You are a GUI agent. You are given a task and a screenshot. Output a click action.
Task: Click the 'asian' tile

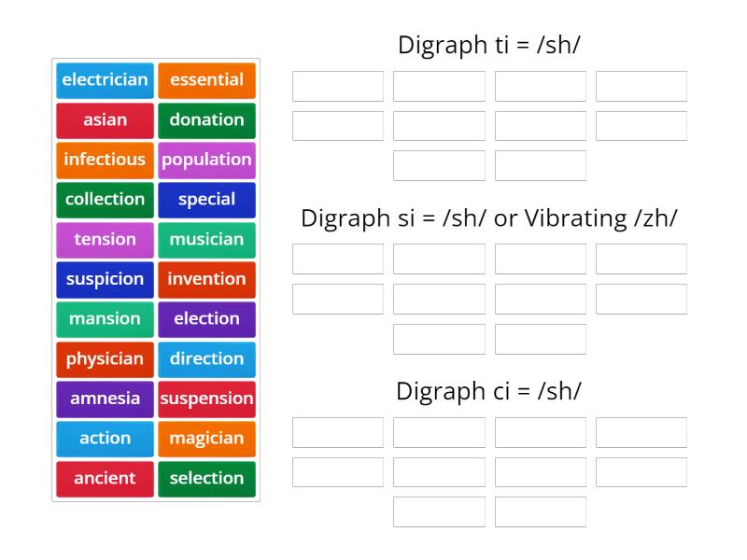pos(105,119)
